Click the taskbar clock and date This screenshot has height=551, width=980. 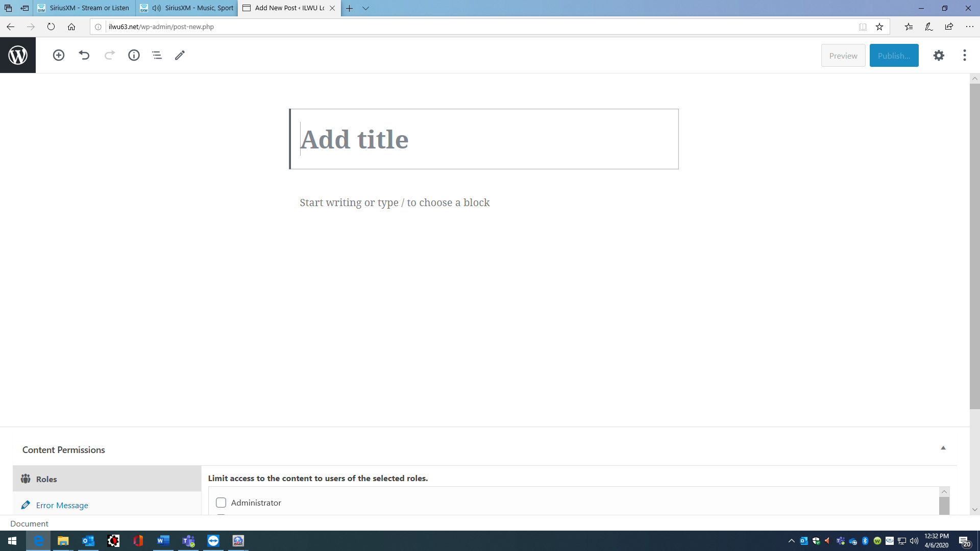point(936,541)
